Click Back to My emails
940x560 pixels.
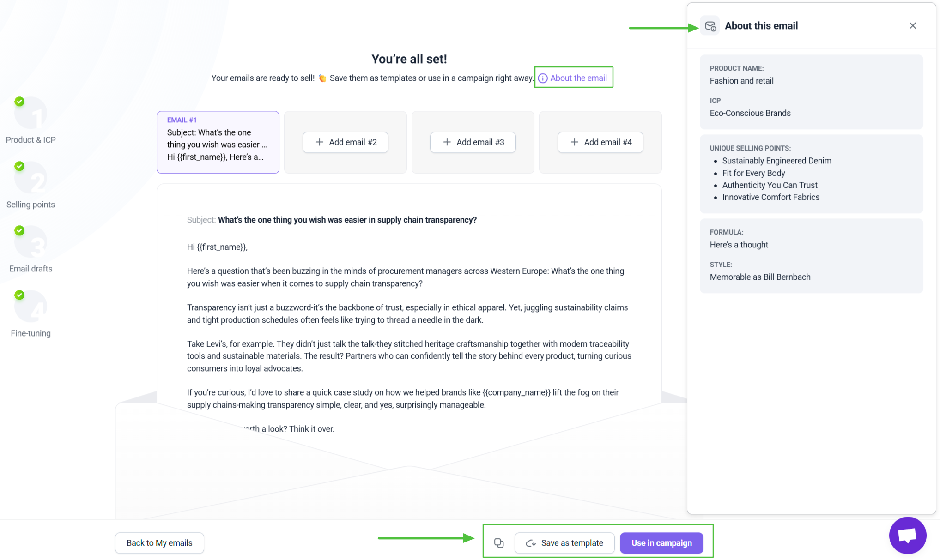click(159, 543)
